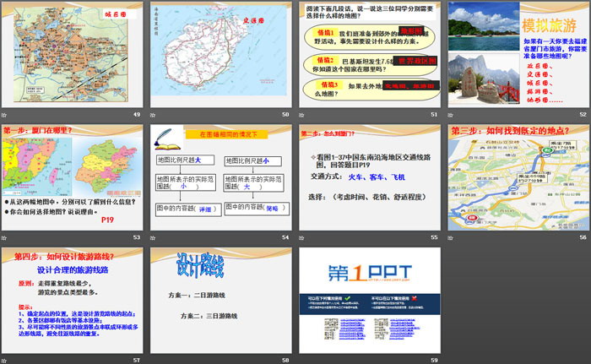Click slide number label 57
Viewport: 591px width, 364px height.
[137, 361]
